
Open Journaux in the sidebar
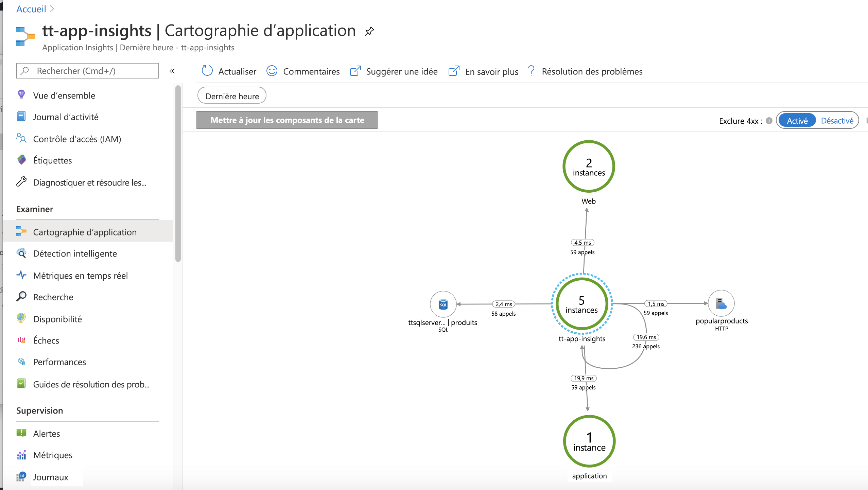point(51,477)
